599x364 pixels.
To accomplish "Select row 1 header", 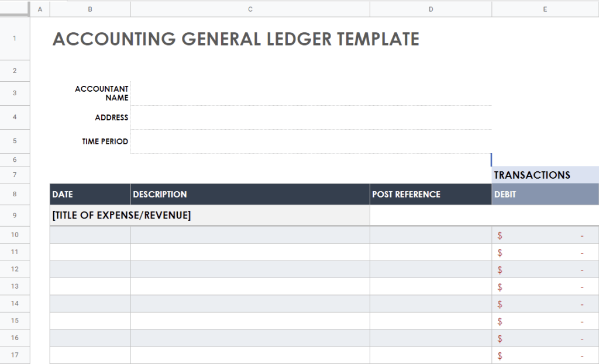I will coord(15,39).
